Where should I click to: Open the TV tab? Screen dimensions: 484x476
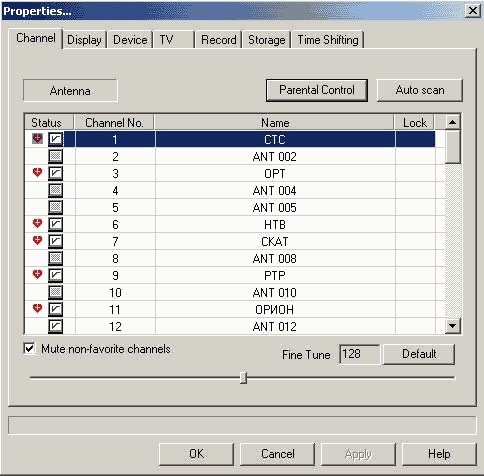(x=173, y=40)
